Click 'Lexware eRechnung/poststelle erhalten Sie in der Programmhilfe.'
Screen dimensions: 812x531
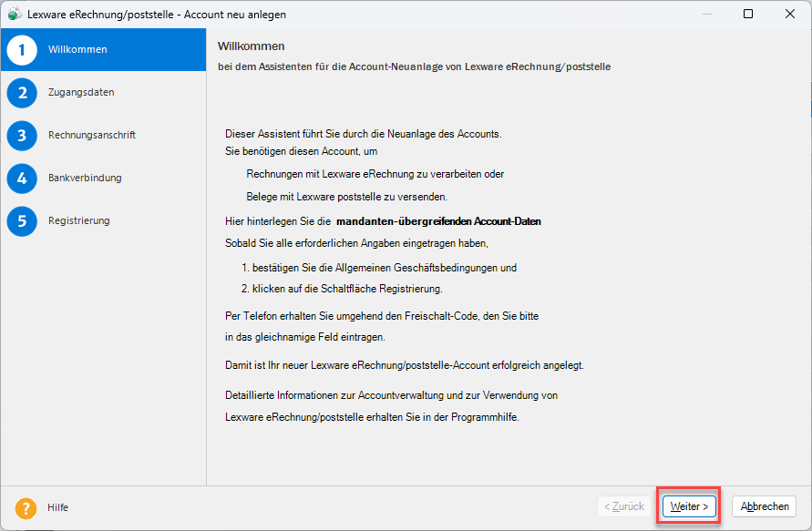373,417
